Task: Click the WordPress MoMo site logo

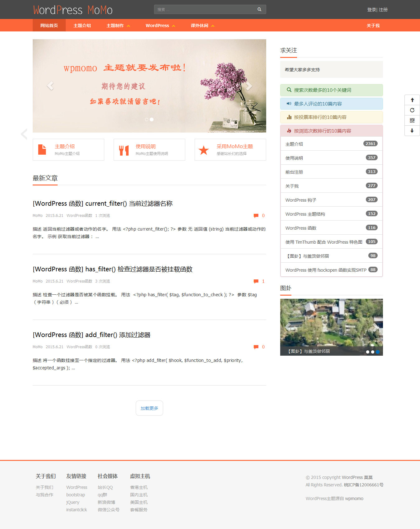Action: (x=73, y=10)
